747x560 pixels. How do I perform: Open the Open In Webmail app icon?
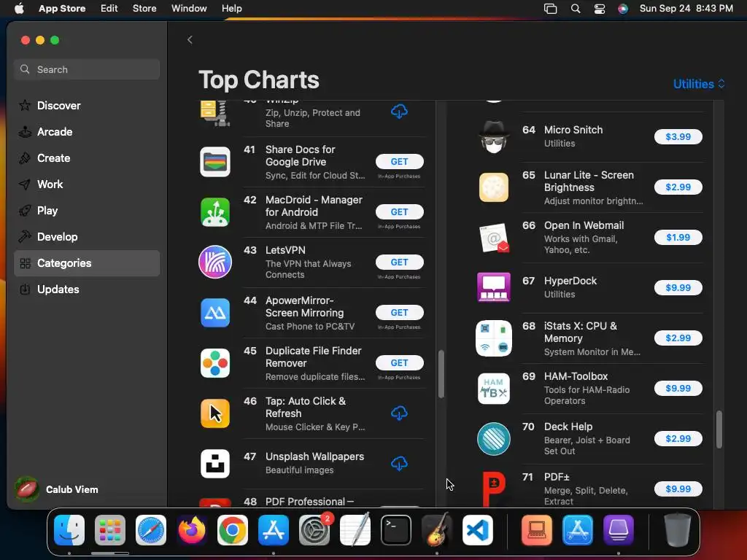click(494, 238)
